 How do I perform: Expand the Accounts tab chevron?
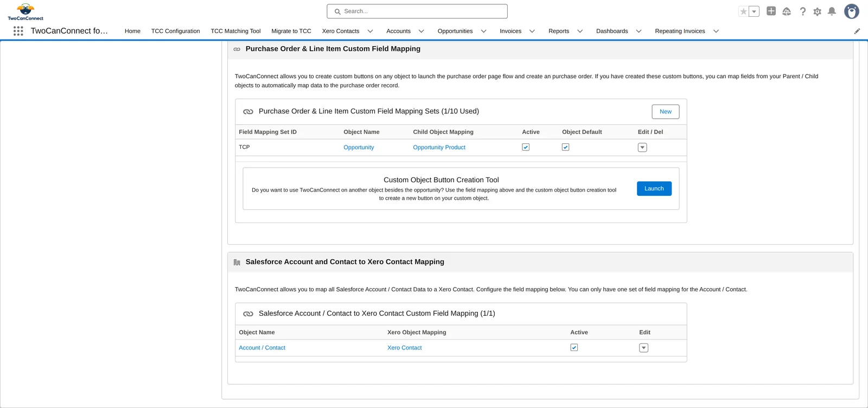pos(422,31)
